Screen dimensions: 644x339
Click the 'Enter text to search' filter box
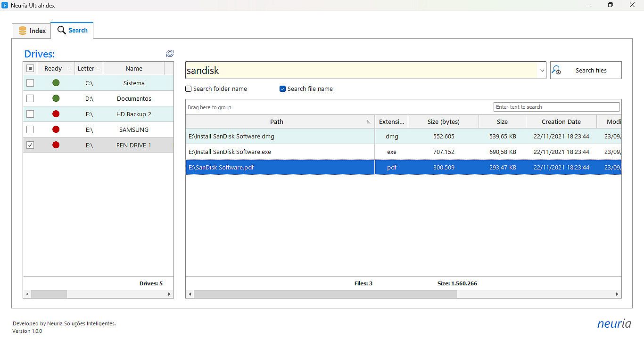[x=556, y=107]
